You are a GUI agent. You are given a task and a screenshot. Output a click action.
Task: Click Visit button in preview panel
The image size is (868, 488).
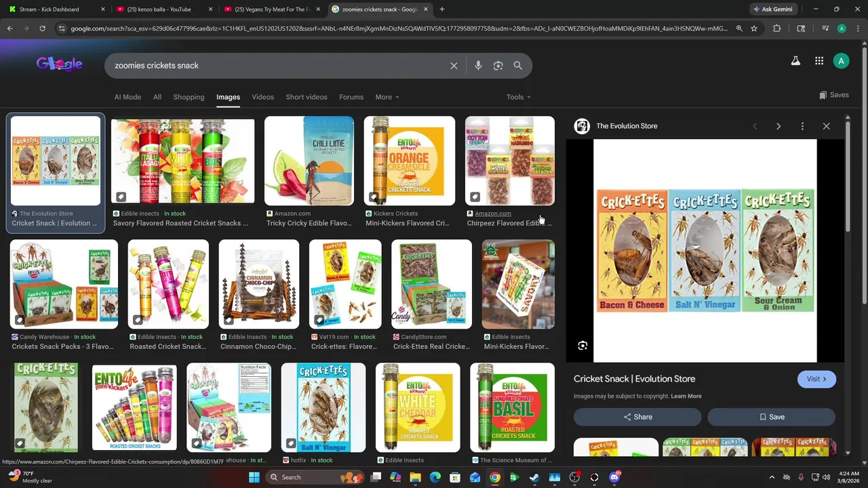pyautogui.click(x=816, y=379)
